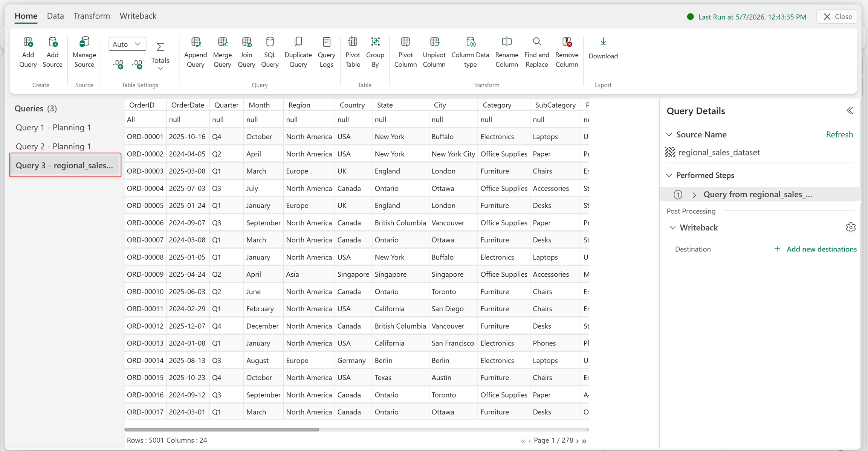Viewport: 868px width, 451px height.
Task: Switch to the Transform tab
Action: coord(92,16)
